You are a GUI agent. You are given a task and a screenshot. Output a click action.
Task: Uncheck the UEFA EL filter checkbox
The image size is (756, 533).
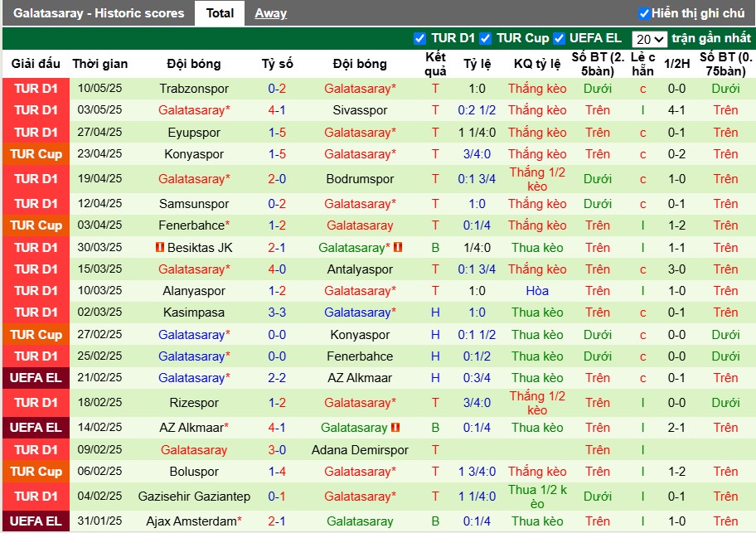pyautogui.click(x=559, y=38)
